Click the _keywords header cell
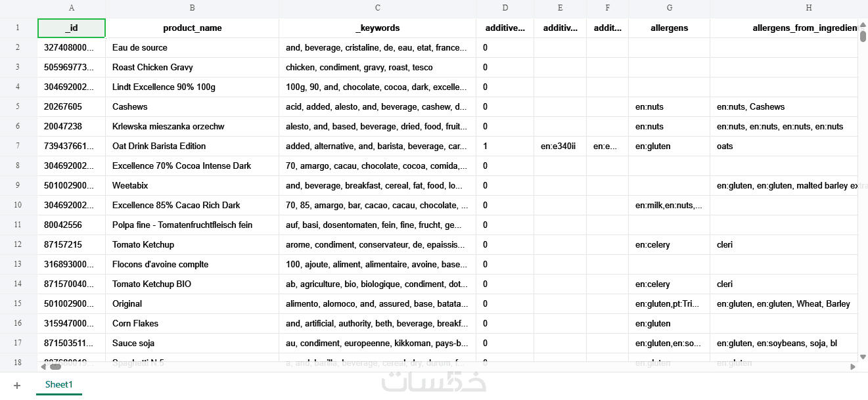 point(378,28)
